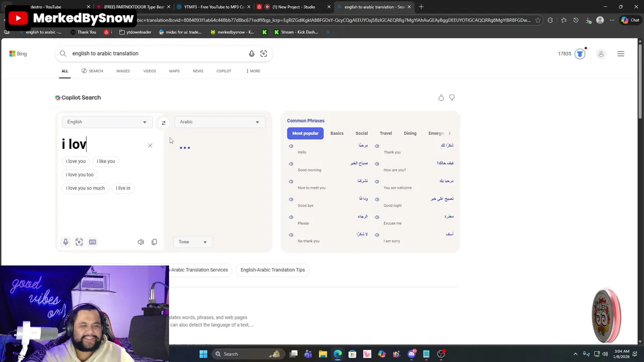Switch to the MAPS tab
Viewport: 644px width, 362px height.
click(174, 71)
